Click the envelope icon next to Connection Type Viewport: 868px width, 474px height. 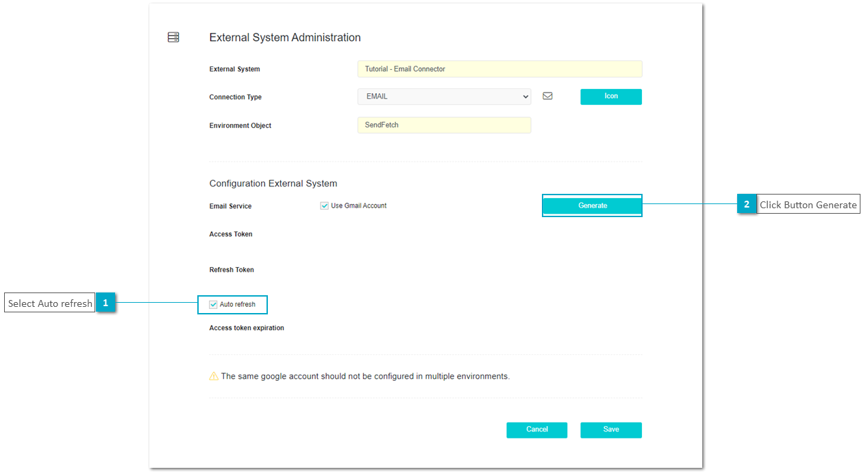coord(547,96)
